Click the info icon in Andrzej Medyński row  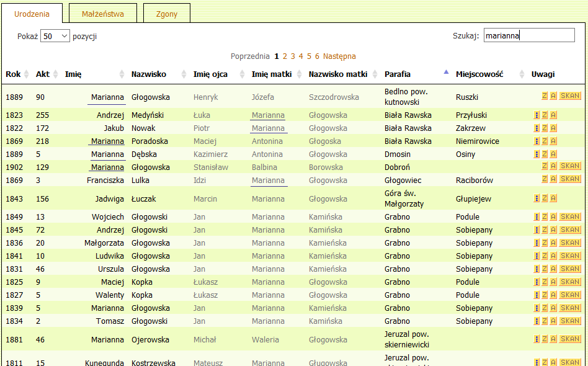[537, 115]
